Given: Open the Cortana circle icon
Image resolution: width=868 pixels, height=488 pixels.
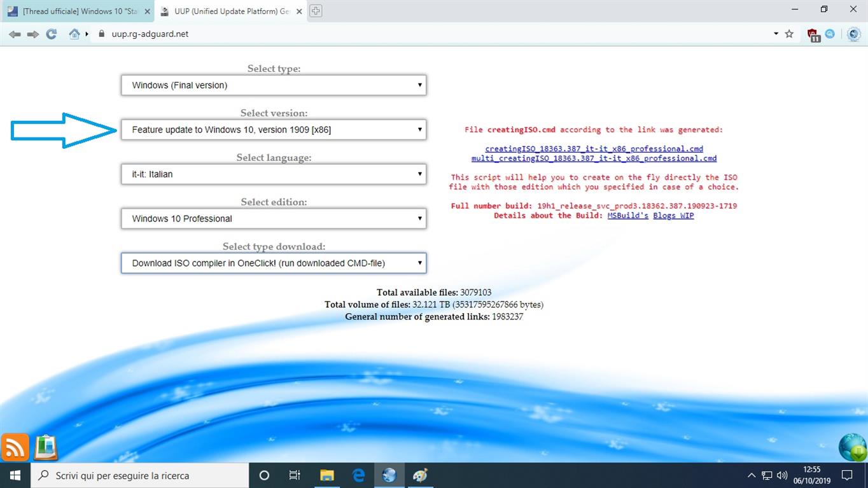Looking at the screenshot, I should (264, 475).
